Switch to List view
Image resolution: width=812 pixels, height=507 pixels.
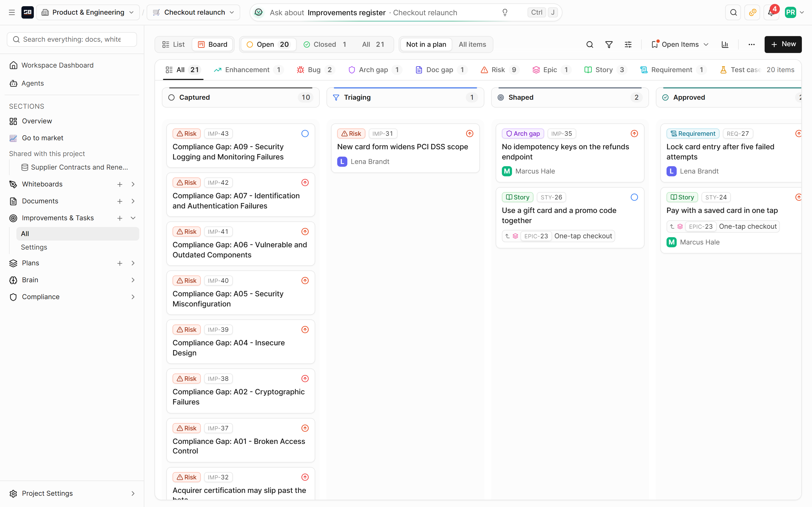pos(173,45)
